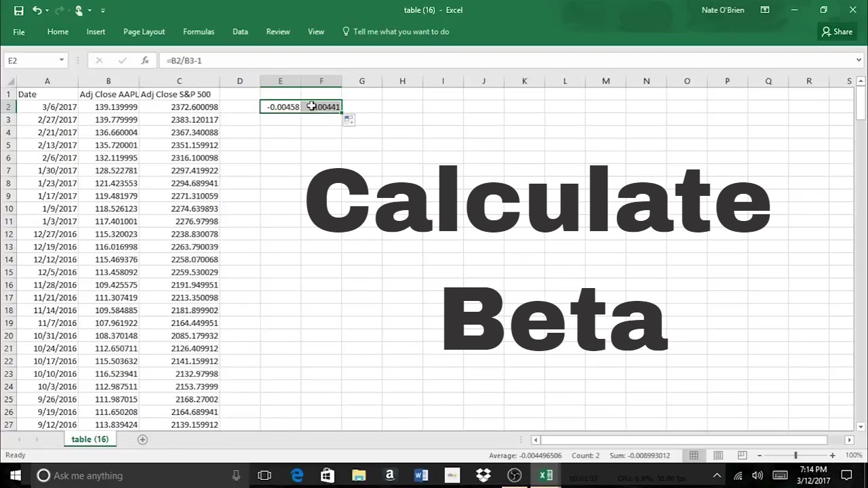Open the Name Box dropdown arrow

[x=61, y=60]
